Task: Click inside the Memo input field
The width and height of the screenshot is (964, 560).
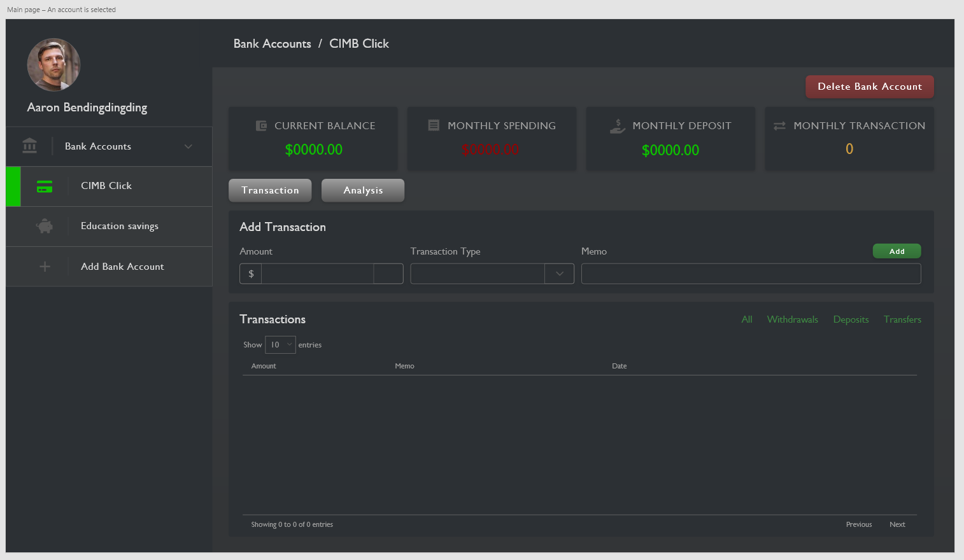Action: (x=750, y=274)
